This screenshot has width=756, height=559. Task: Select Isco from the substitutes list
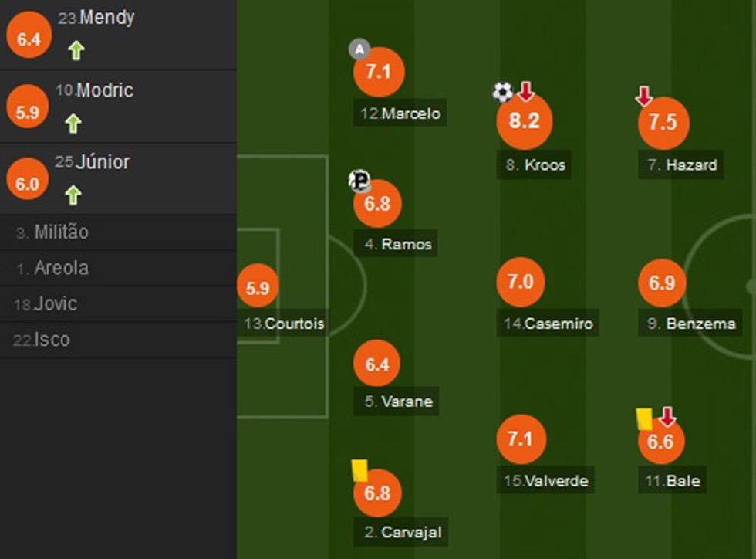[x=52, y=340]
